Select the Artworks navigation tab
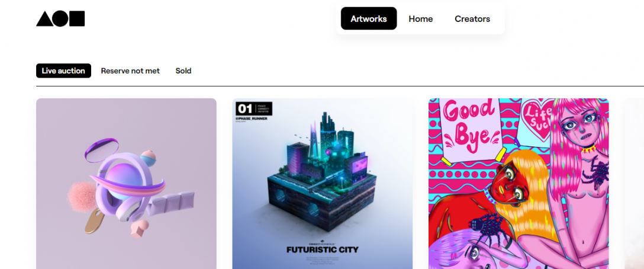The height and width of the screenshot is (269, 644). point(369,18)
